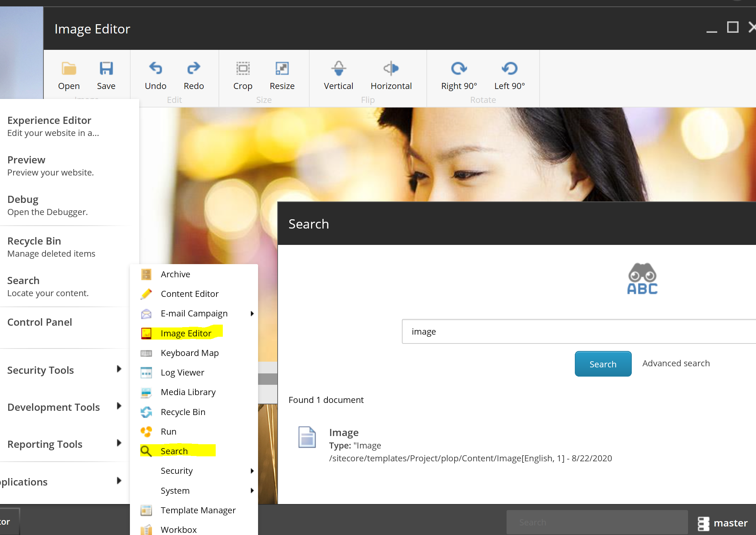
Task: Click the taskbar Search box
Action: pyautogui.click(x=597, y=522)
